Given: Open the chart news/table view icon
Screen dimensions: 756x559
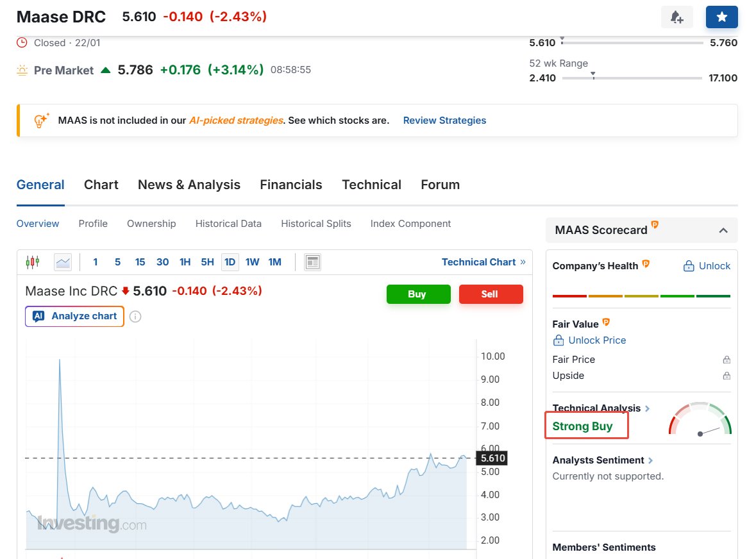Looking at the screenshot, I should coord(312,262).
